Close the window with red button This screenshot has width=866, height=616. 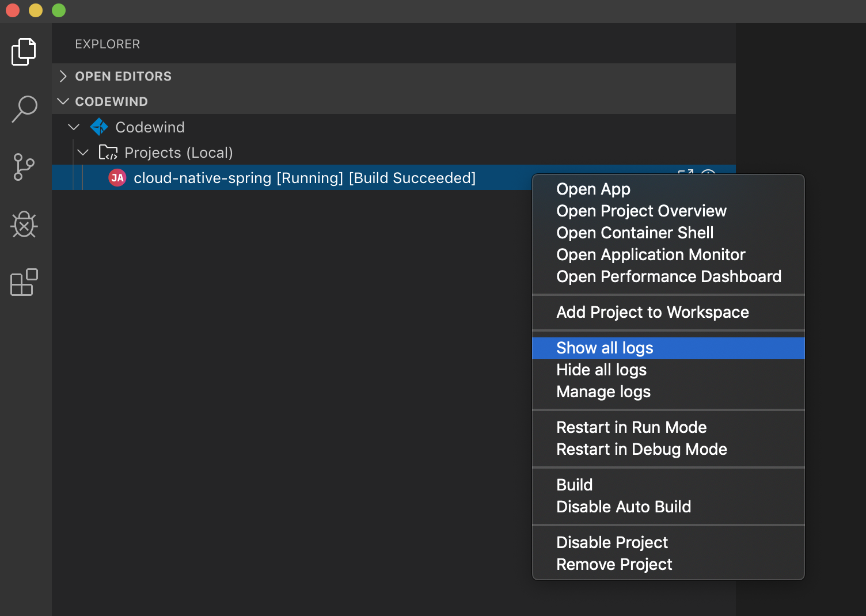pos(13,10)
